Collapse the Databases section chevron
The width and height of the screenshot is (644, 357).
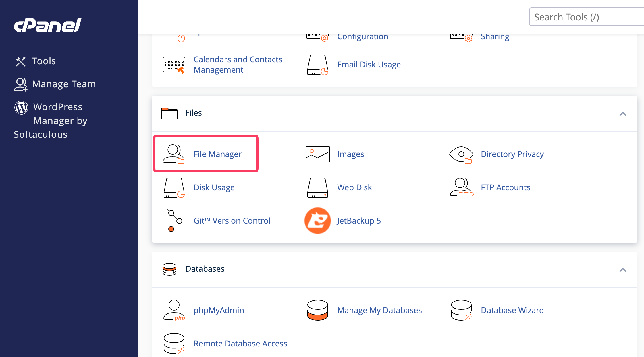623,270
